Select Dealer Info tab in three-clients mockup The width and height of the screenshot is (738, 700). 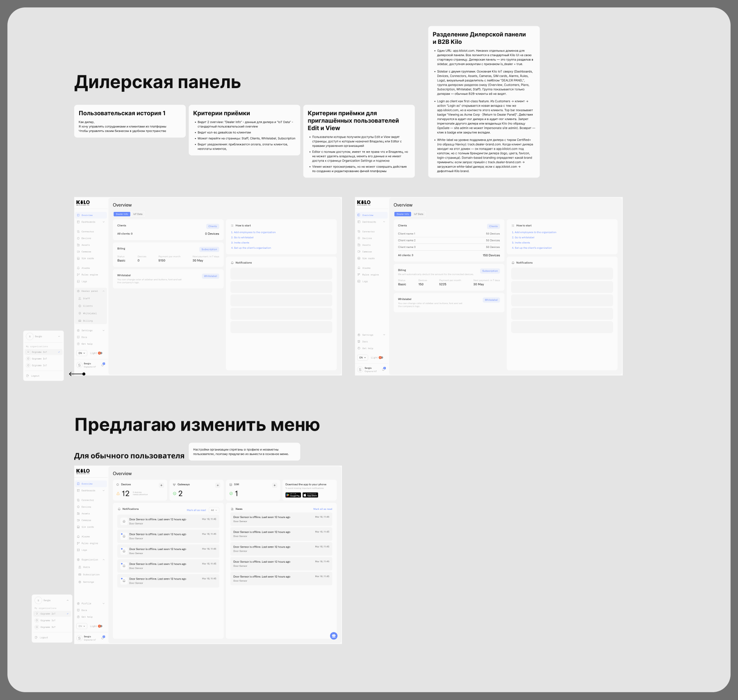(x=403, y=214)
